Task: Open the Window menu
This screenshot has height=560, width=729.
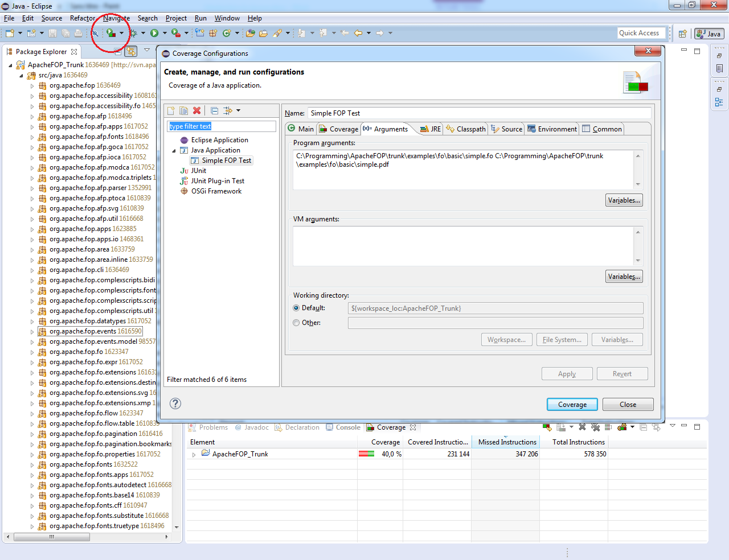Action: 227,18
